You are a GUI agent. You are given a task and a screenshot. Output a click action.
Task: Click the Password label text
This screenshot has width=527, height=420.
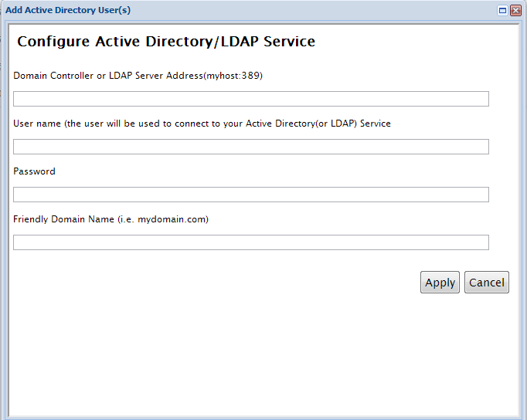[x=34, y=171]
